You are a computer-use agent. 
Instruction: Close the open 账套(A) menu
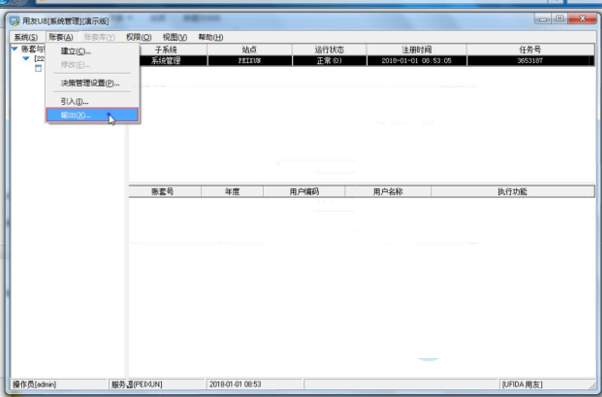coord(61,37)
